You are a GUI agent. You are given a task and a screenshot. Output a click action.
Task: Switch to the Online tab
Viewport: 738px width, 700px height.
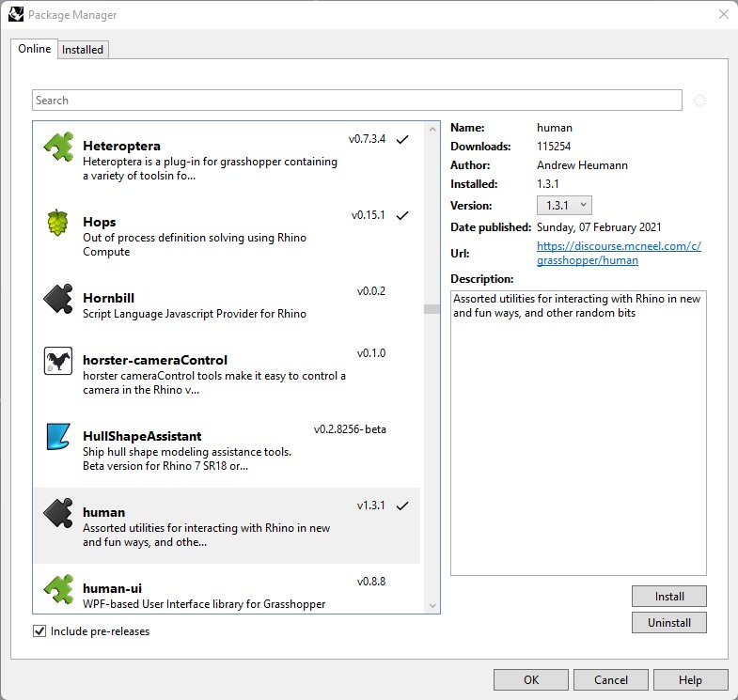click(x=35, y=49)
